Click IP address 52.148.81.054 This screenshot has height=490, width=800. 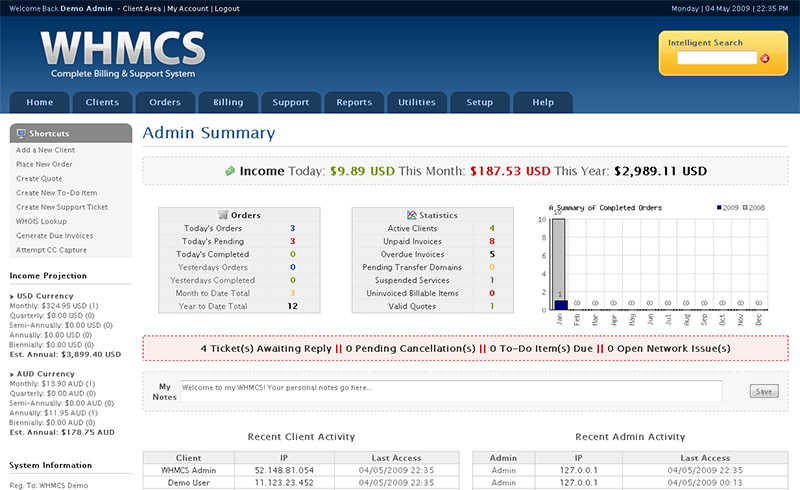284,470
